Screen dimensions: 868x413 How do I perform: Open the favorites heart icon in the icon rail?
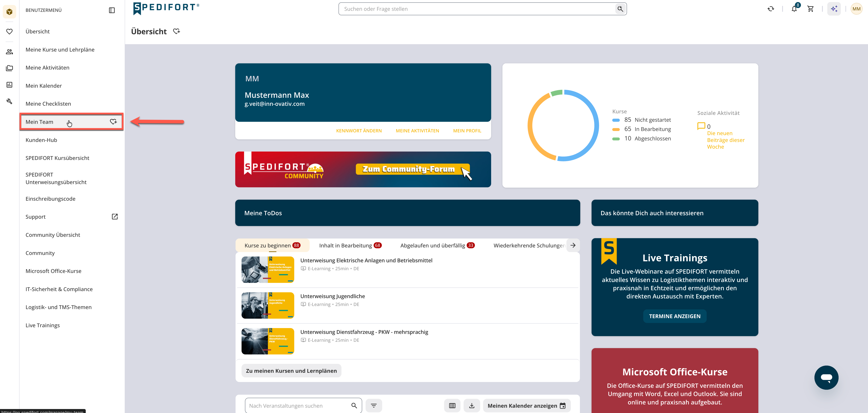coord(9,31)
